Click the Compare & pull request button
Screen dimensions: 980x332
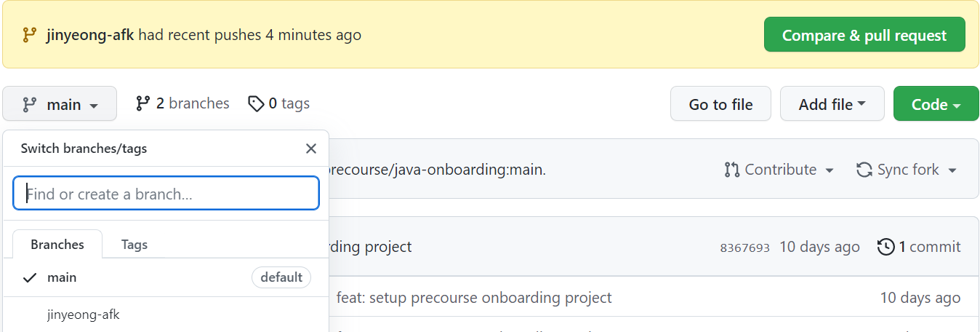864,35
